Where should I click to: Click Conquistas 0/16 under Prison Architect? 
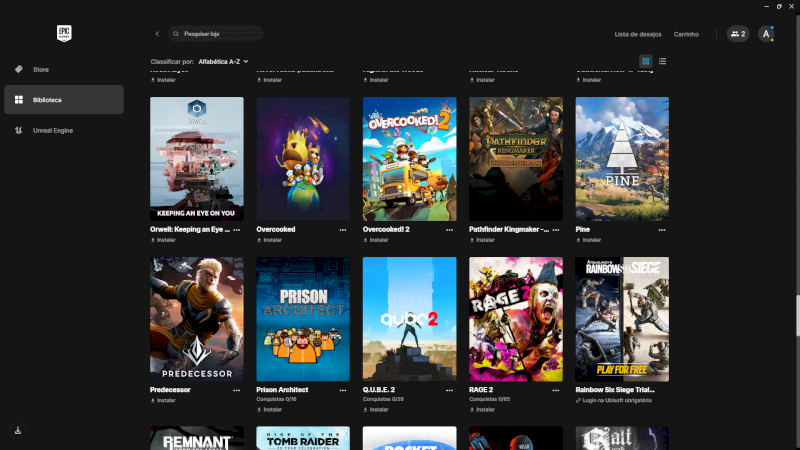coord(277,399)
